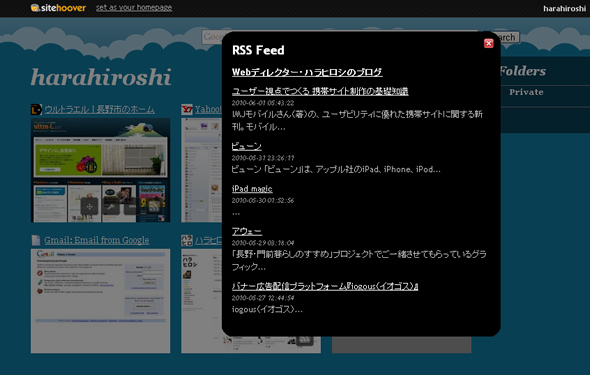Open the harahiroshi user menu

[x=564, y=9]
